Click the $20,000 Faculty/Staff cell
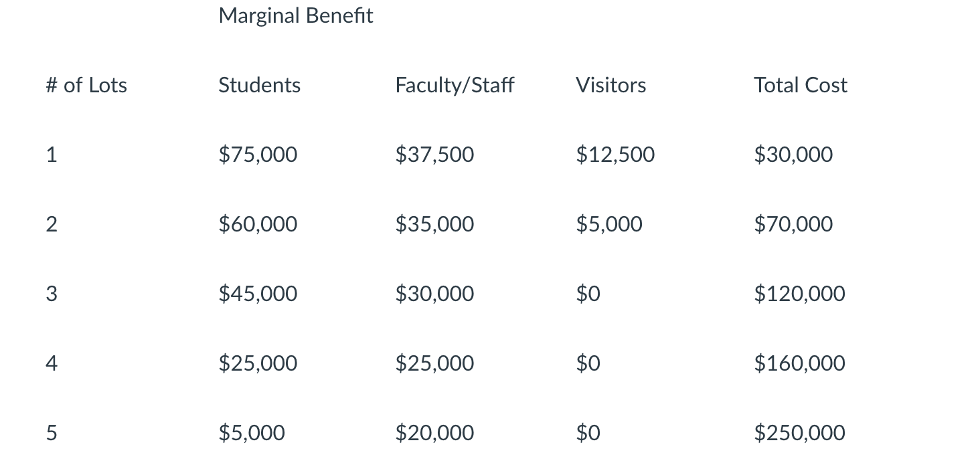 (x=434, y=433)
